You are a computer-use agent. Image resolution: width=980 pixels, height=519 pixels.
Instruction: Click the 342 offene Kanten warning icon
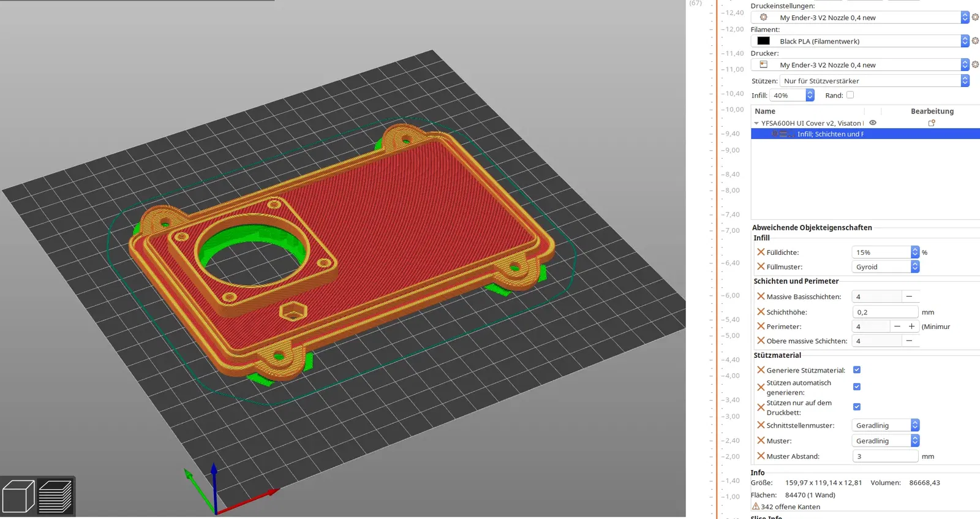pos(756,506)
